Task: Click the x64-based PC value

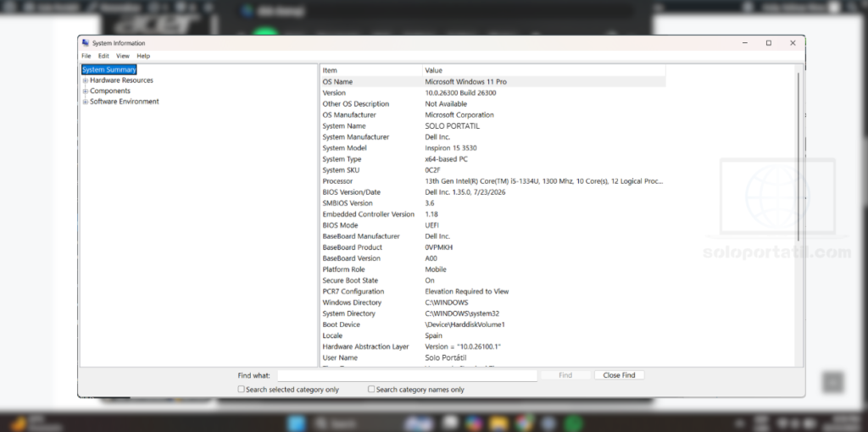Action: point(446,159)
